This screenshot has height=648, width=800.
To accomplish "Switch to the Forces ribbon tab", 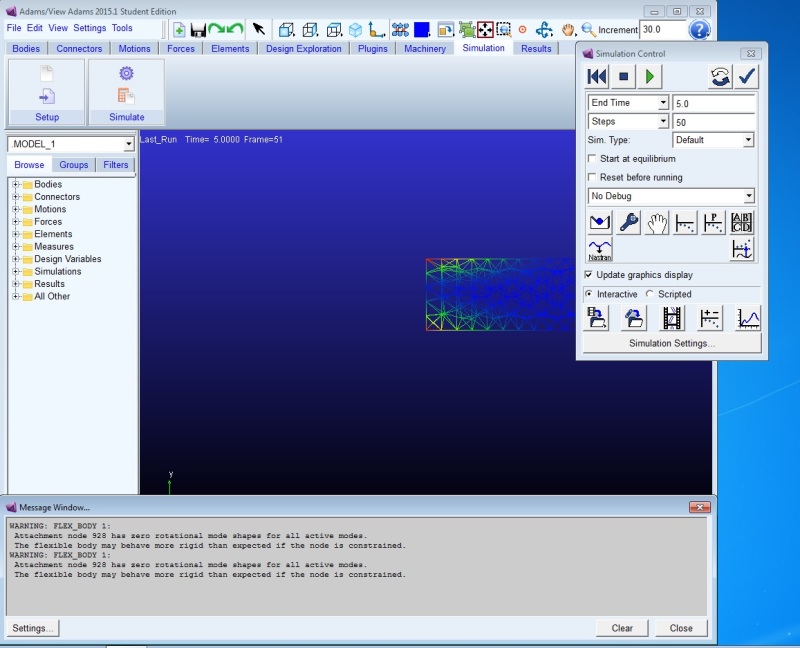I will pyautogui.click(x=181, y=48).
